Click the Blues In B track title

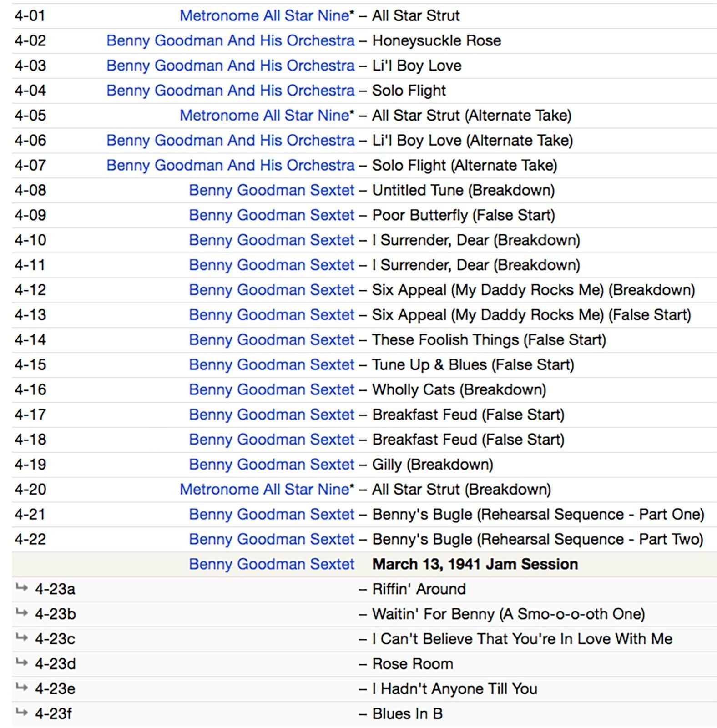pyautogui.click(x=407, y=713)
